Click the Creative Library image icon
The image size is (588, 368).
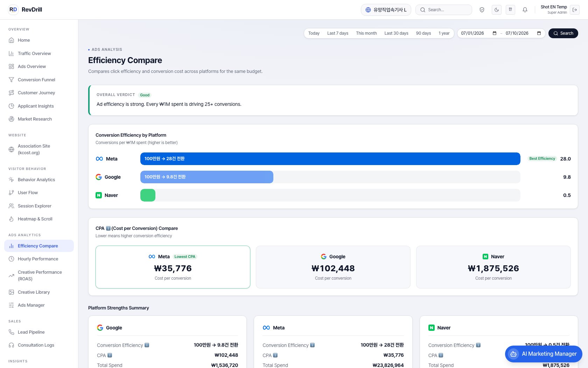[x=12, y=292]
